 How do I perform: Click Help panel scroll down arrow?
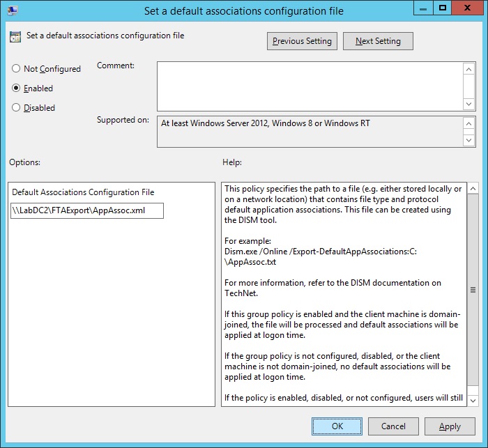tap(472, 400)
